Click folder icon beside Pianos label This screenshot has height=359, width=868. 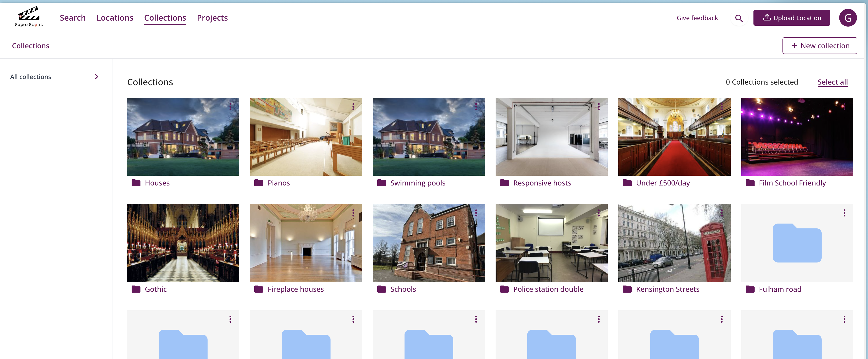tap(259, 183)
